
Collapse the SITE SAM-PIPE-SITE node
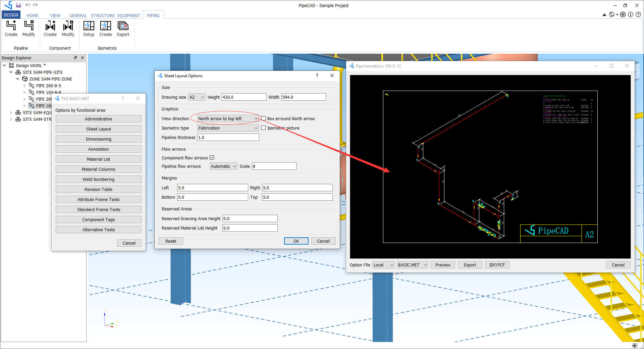[11, 72]
